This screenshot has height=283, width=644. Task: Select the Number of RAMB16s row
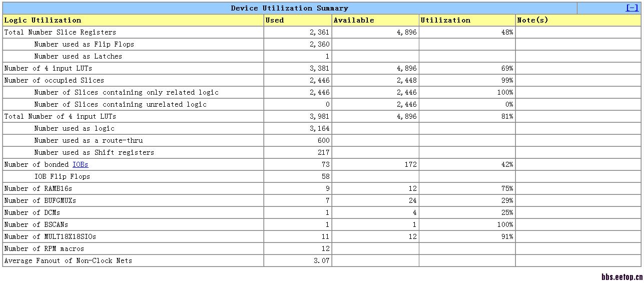322,188
